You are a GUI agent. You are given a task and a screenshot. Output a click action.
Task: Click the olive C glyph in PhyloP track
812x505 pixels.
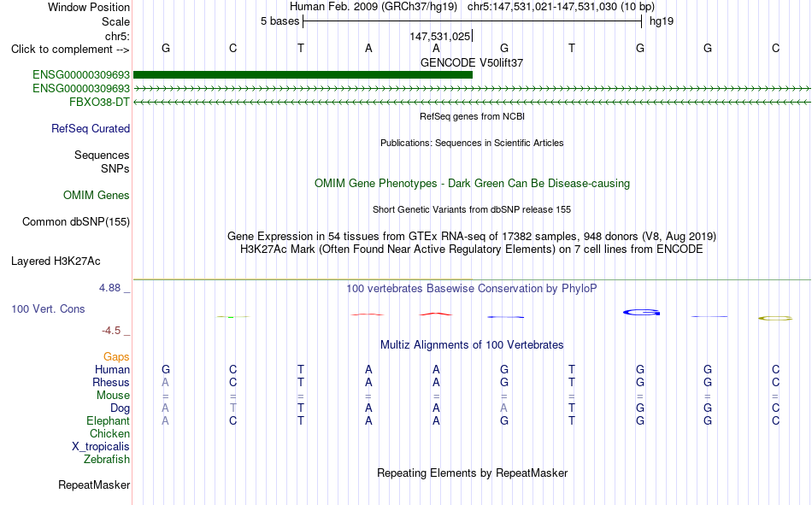point(775,318)
